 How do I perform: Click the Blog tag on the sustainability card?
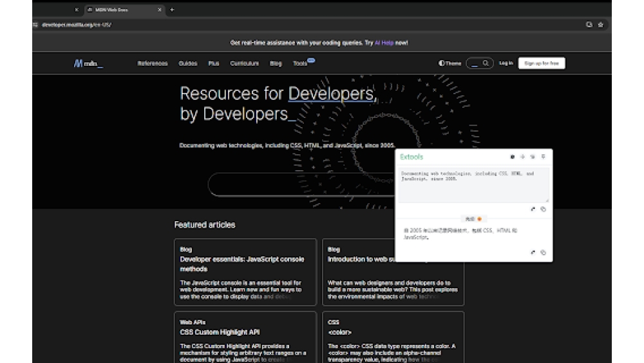click(x=334, y=250)
